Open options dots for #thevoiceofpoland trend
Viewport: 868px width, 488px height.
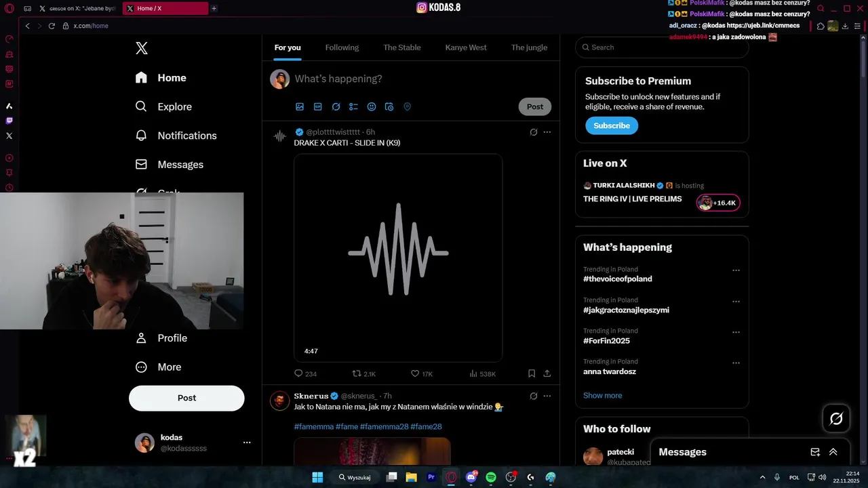[736, 270]
